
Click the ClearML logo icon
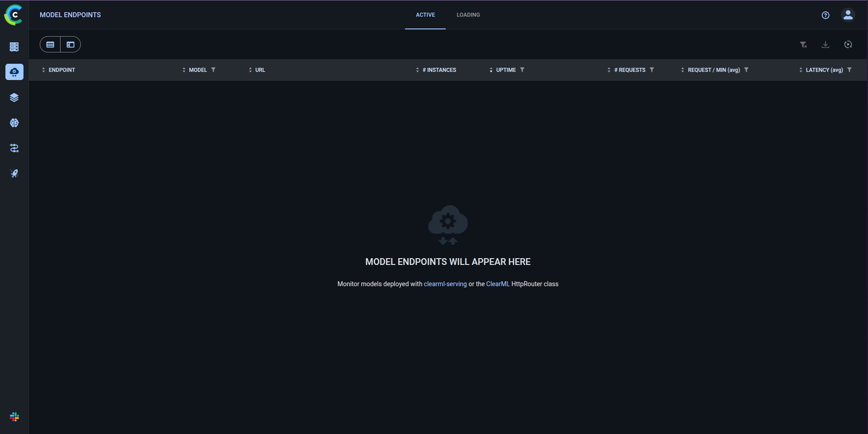tap(14, 15)
